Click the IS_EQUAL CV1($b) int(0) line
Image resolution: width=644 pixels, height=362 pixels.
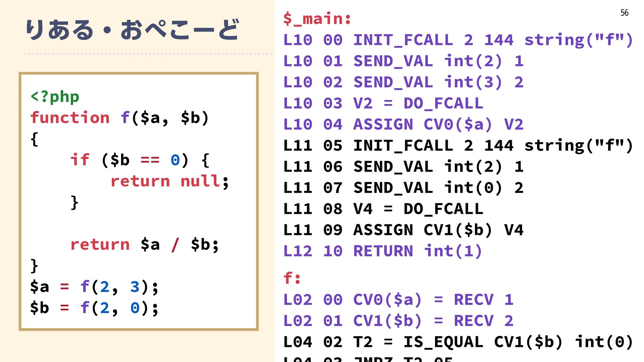pyautogui.click(x=458, y=342)
